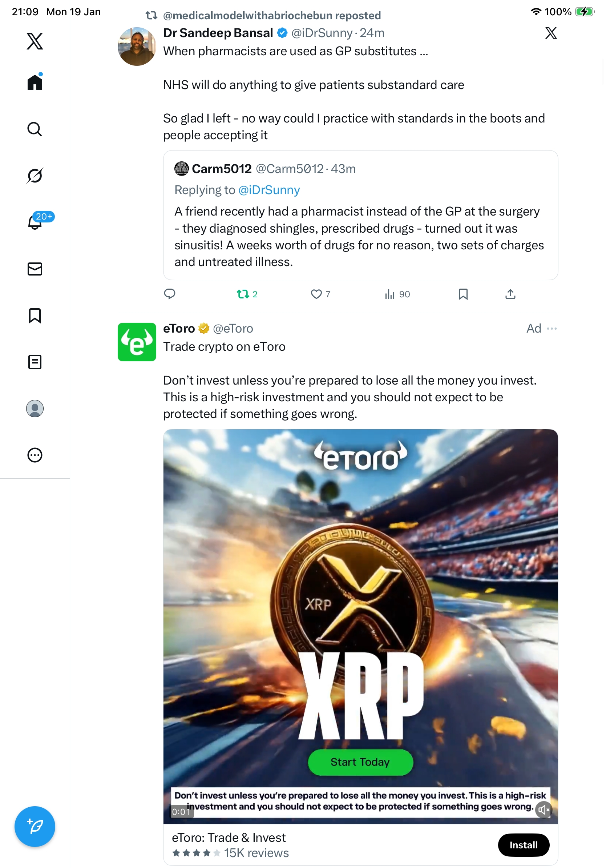Open Dr Sandeep Bansal's profile picture
The image size is (606, 868).
[137, 47]
